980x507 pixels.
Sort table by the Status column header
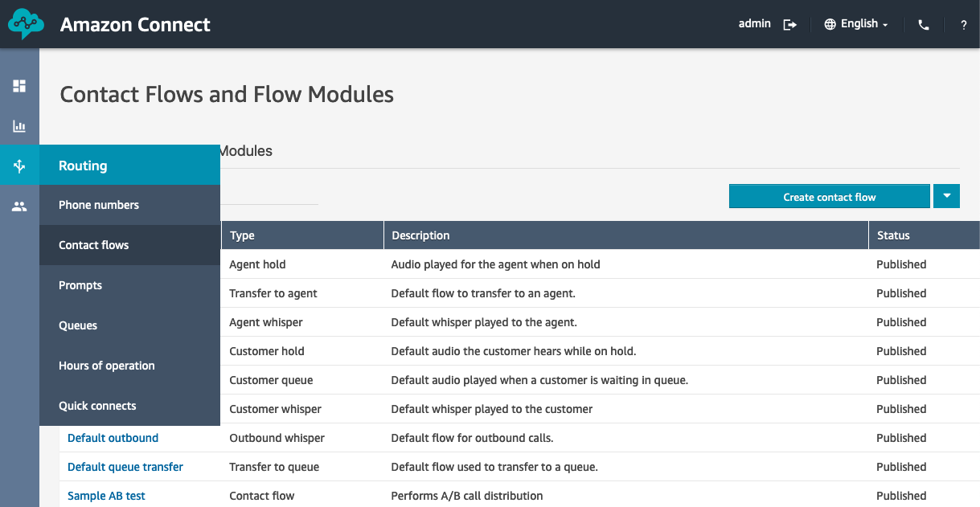[x=893, y=235]
